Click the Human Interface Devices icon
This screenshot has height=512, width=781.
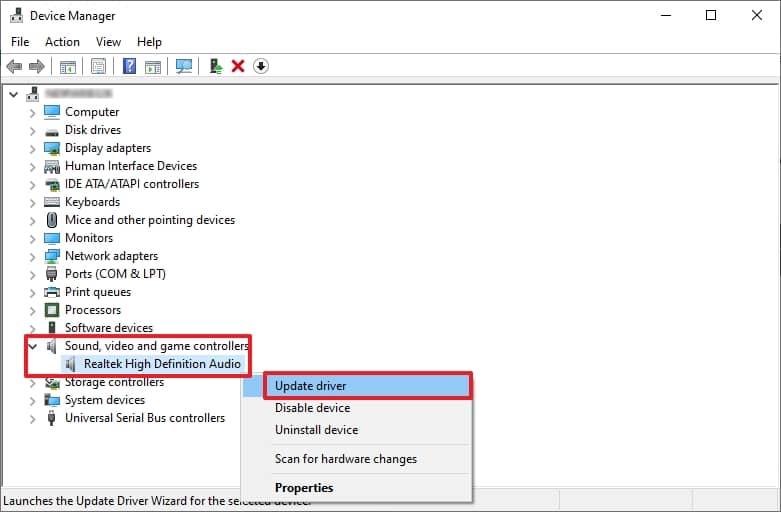pos(52,166)
